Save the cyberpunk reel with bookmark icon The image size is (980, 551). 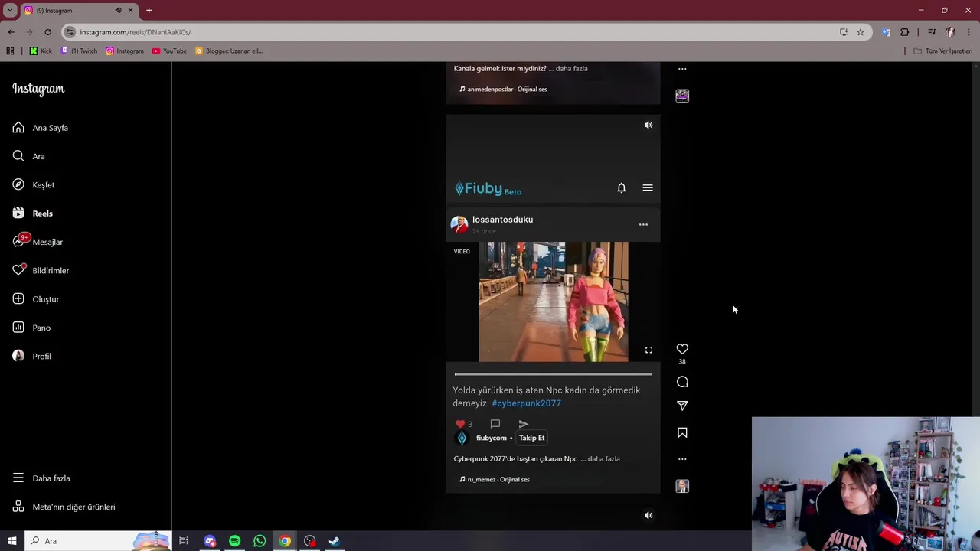click(682, 432)
